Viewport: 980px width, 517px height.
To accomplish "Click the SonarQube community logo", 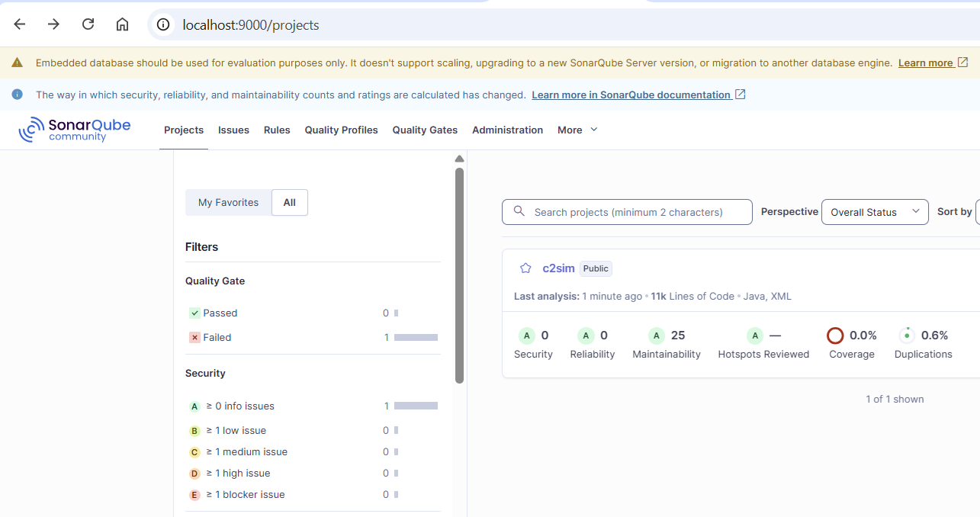I will click(x=75, y=130).
